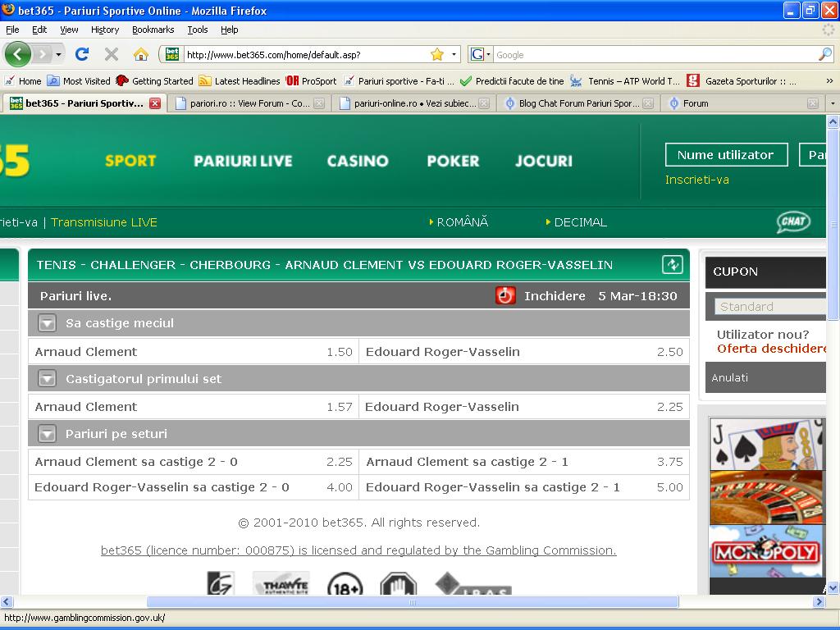The height and width of the screenshot is (630, 840).
Task: Open the Edit menu
Action: click(x=39, y=30)
